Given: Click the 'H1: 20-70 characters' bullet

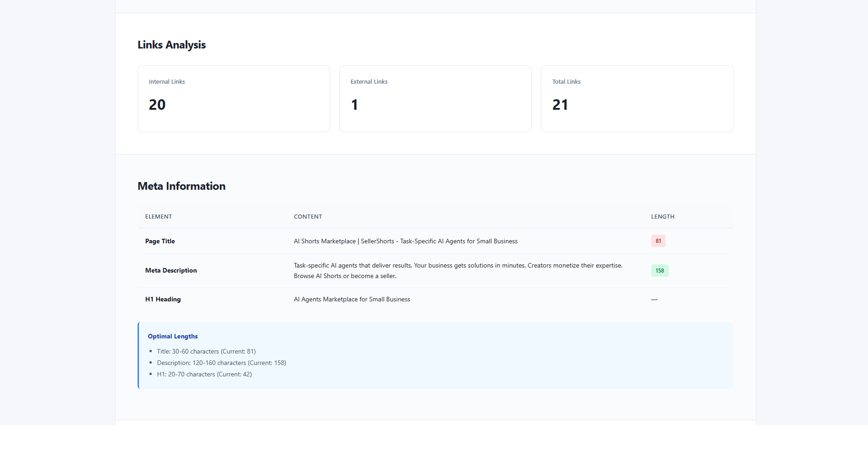Looking at the screenshot, I should (x=204, y=375).
